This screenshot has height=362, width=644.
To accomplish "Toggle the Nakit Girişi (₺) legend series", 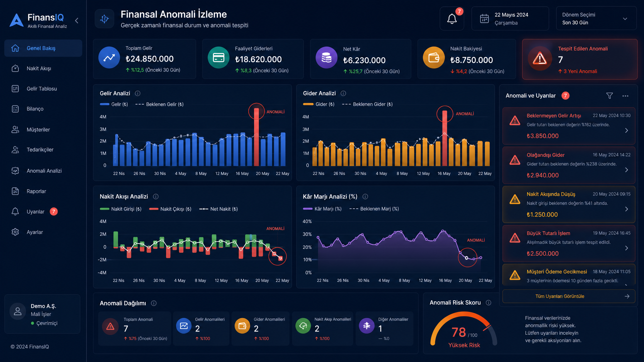I will coord(121,209).
